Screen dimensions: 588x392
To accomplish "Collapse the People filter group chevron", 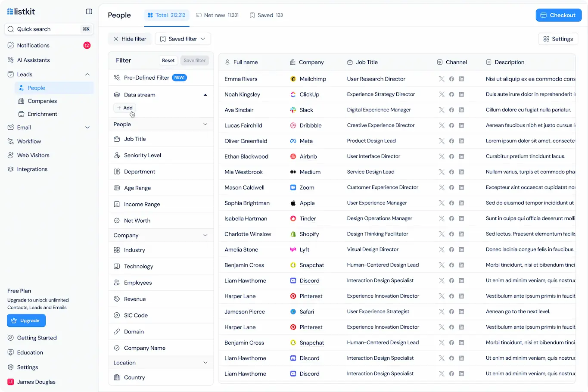I will click(x=205, y=124).
